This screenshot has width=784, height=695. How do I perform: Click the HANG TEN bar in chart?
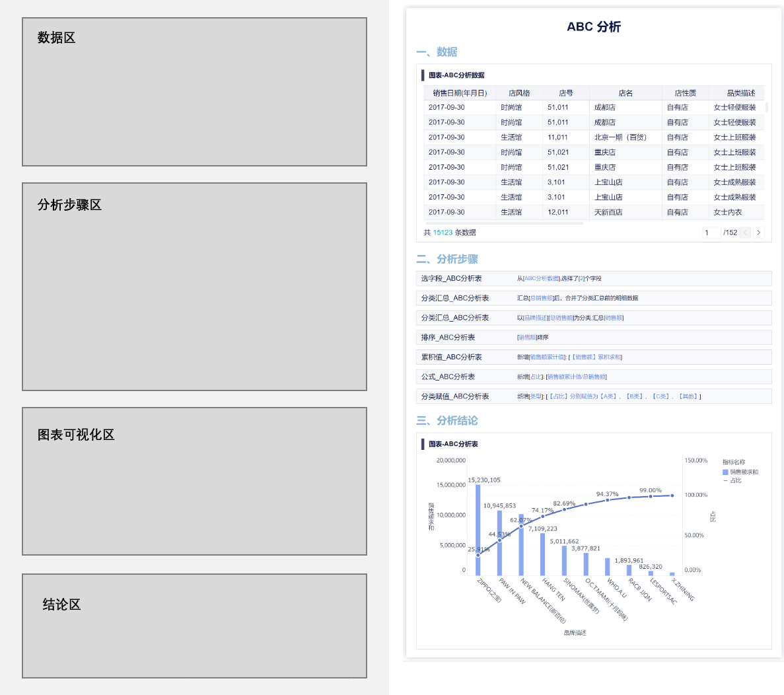tap(542, 554)
